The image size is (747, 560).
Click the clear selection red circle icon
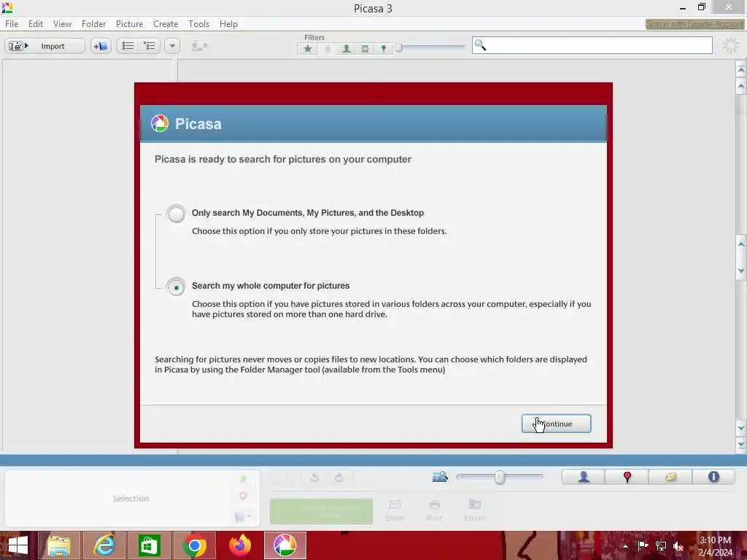pos(244,496)
